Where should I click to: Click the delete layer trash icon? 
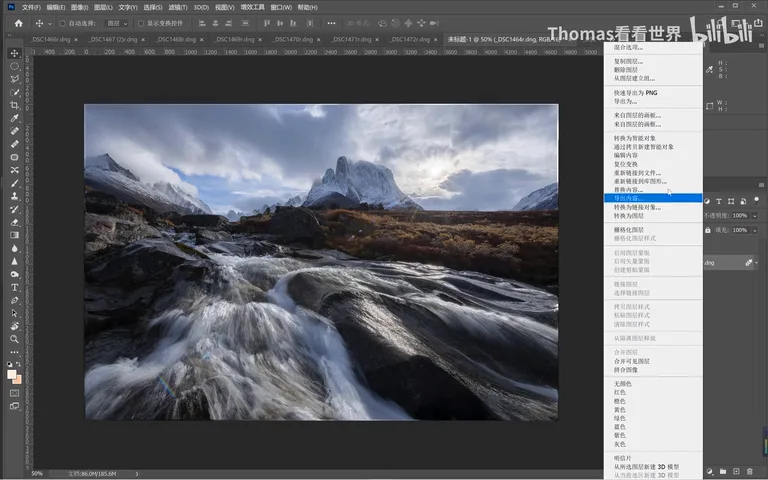pos(749,471)
